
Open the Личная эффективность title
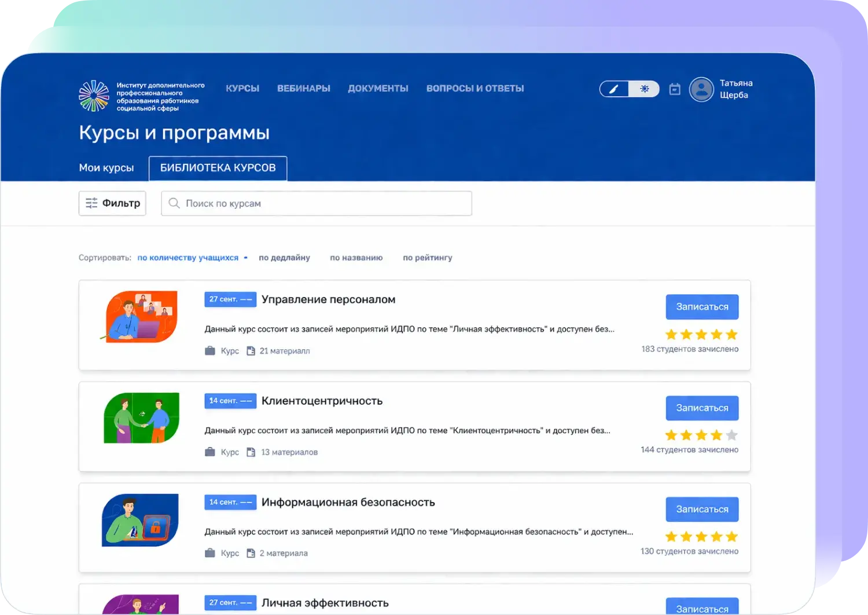tap(325, 603)
